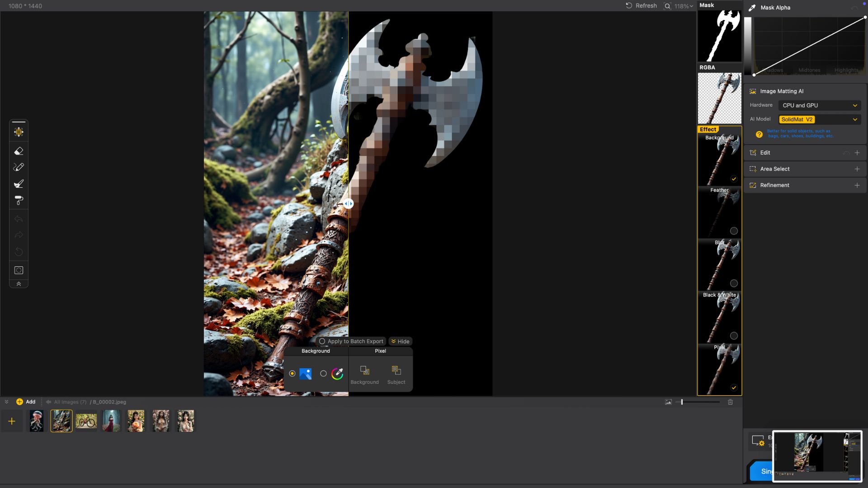This screenshot has height=488, width=868.
Task: Toggle the Pixel effect checkmark
Action: (x=734, y=388)
